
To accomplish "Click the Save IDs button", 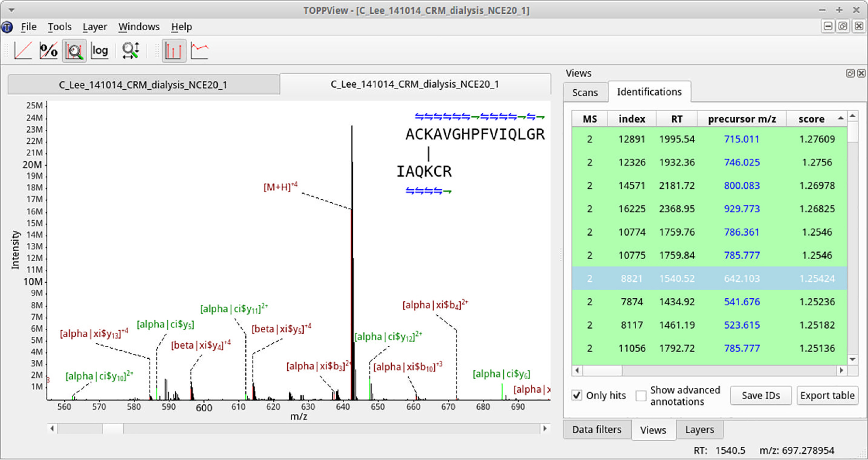I will tap(760, 395).
